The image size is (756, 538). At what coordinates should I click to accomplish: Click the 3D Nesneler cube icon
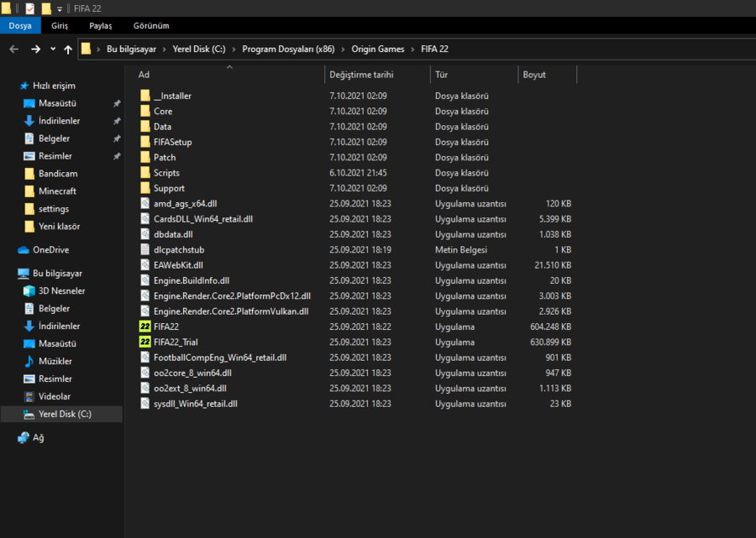click(29, 291)
